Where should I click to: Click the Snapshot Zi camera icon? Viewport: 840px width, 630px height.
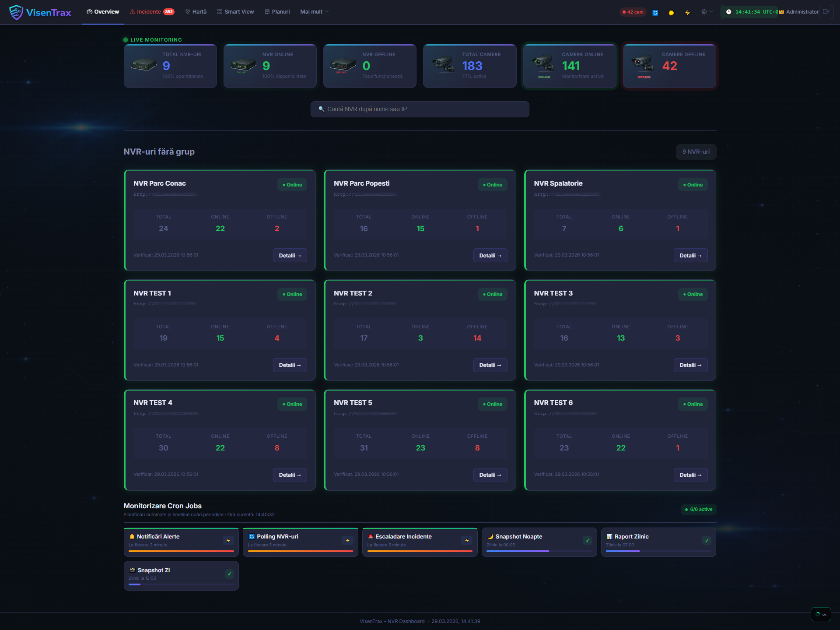click(x=132, y=570)
